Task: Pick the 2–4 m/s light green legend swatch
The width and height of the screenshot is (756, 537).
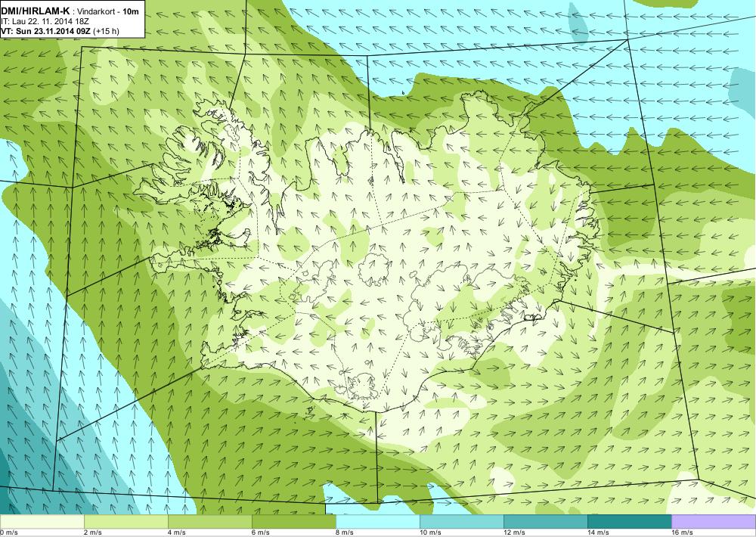Action: [125, 522]
